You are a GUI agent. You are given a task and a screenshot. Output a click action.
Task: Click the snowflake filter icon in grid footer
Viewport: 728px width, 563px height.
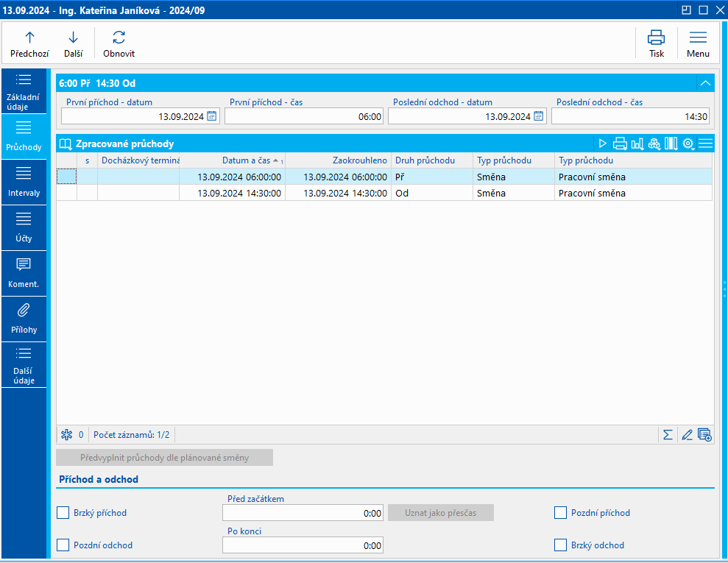tap(66, 434)
